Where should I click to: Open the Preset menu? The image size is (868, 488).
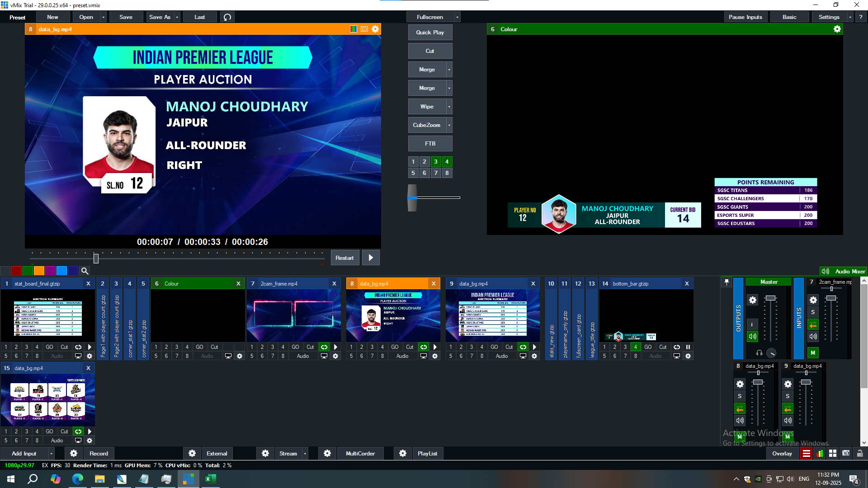pos(18,17)
